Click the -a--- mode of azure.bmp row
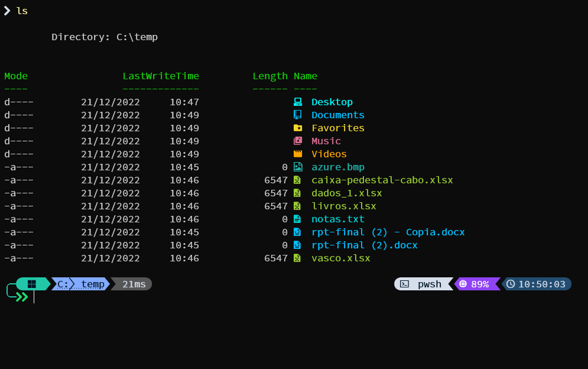 pyautogui.click(x=19, y=167)
